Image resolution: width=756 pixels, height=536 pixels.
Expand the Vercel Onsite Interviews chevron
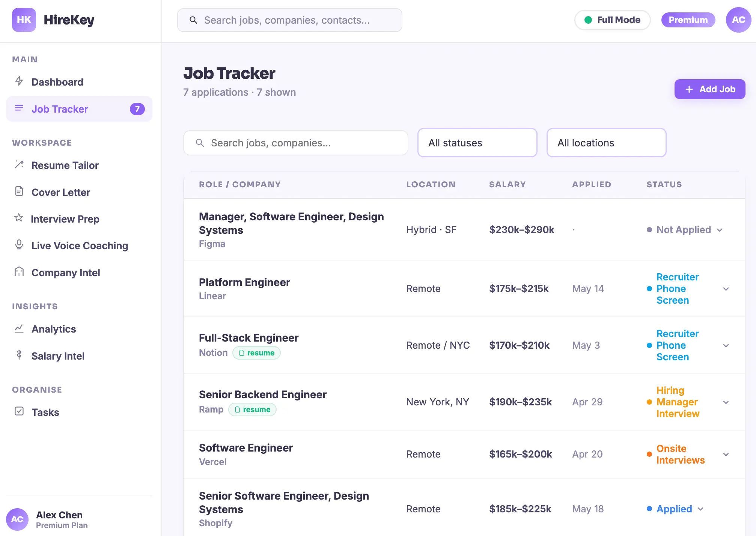click(726, 455)
